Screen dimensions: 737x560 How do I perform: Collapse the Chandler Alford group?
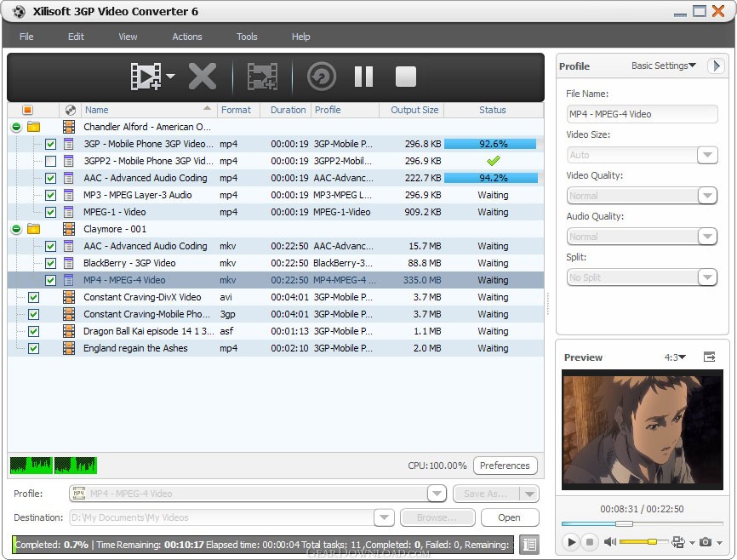(16, 127)
